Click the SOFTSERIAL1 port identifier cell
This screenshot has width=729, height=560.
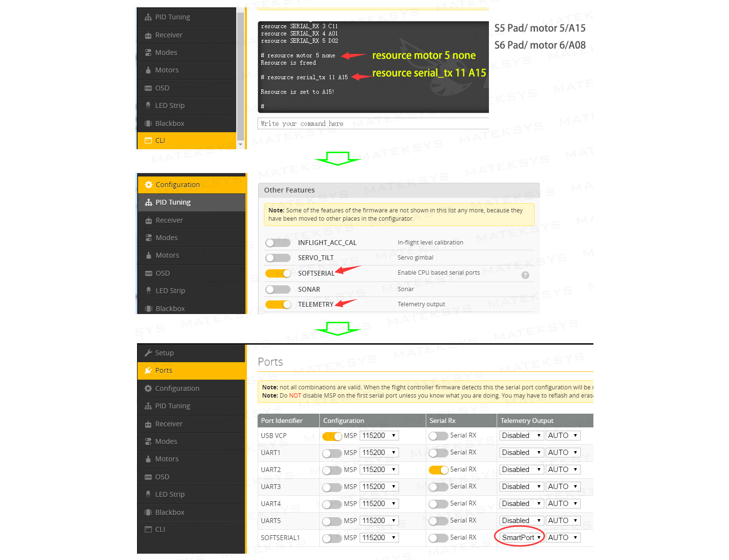(288, 538)
